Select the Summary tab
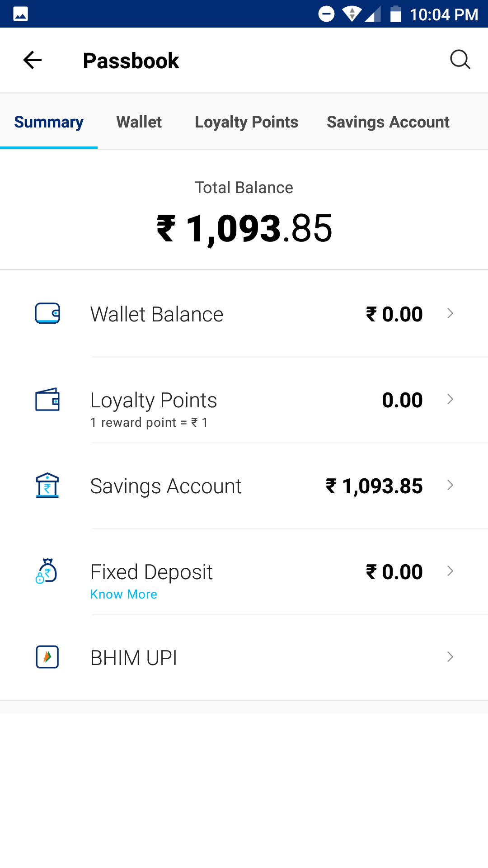Screen dimensions: 488x868 (x=49, y=122)
